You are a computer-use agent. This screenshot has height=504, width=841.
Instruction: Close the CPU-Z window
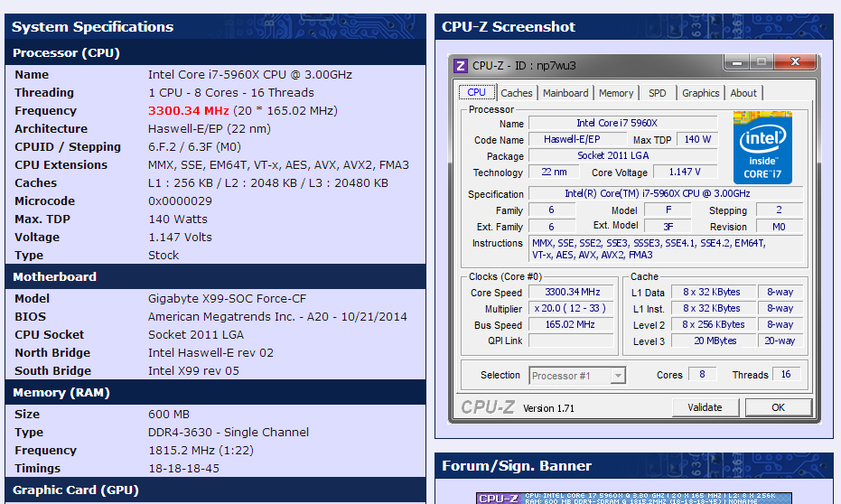tap(795, 62)
